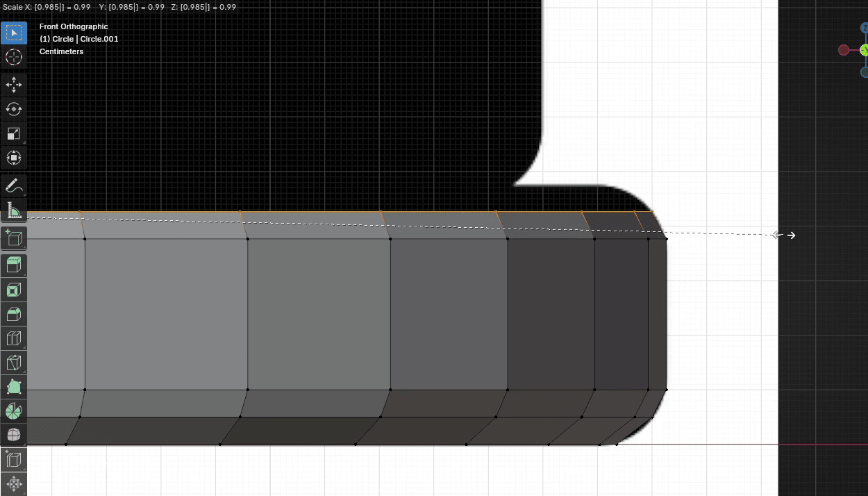868x496 pixels.
Task: Click the Add Cube tool
Action: pyautogui.click(x=14, y=238)
